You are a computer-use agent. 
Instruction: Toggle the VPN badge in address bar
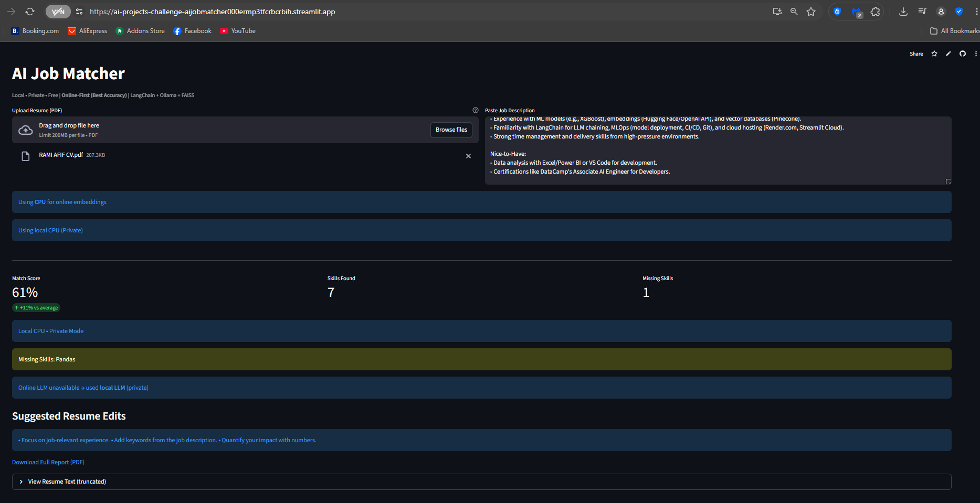58,12
